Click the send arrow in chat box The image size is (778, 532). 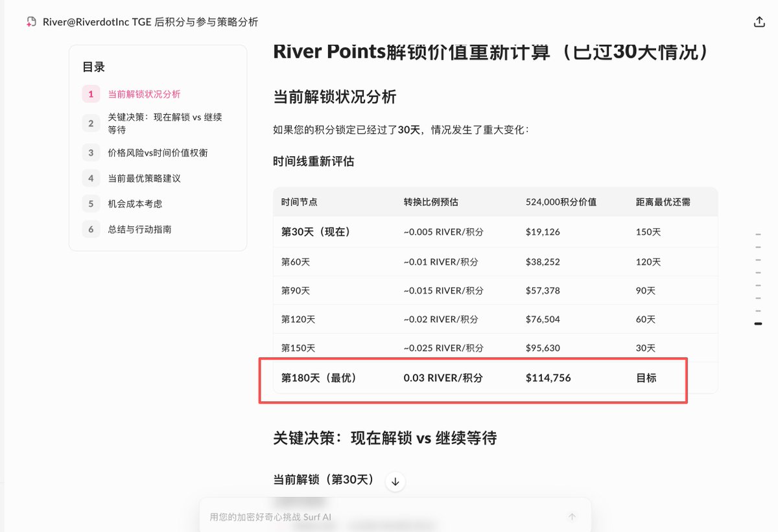(x=572, y=517)
